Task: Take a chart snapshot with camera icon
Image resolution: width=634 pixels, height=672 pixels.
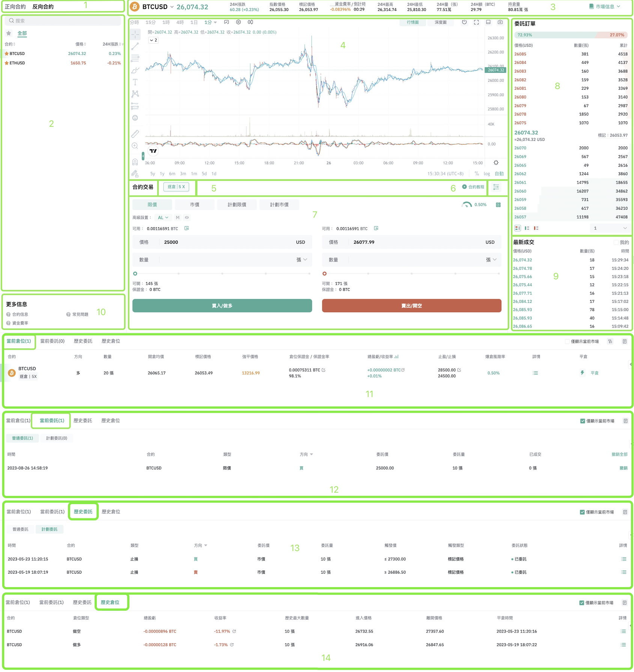Action: coord(500,22)
